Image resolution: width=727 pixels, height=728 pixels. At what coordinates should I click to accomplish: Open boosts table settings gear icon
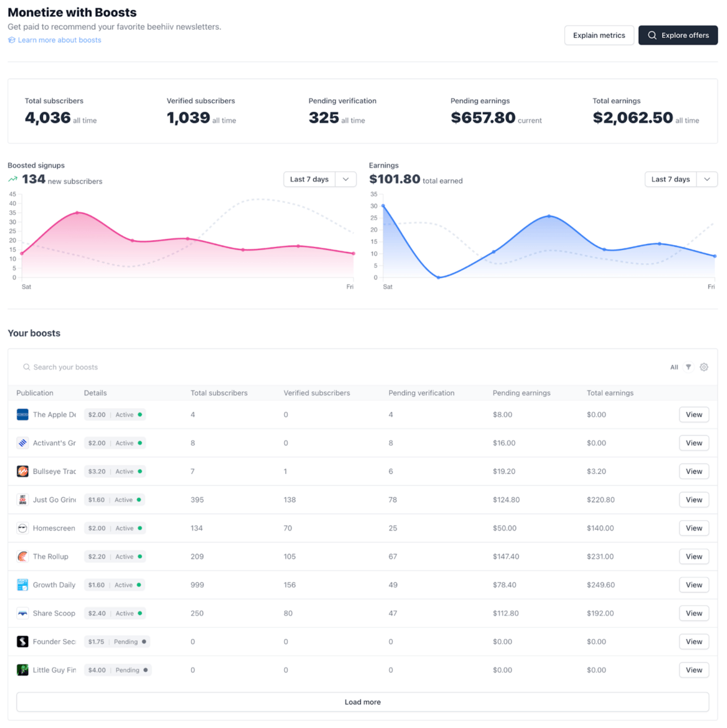click(x=704, y=367)
